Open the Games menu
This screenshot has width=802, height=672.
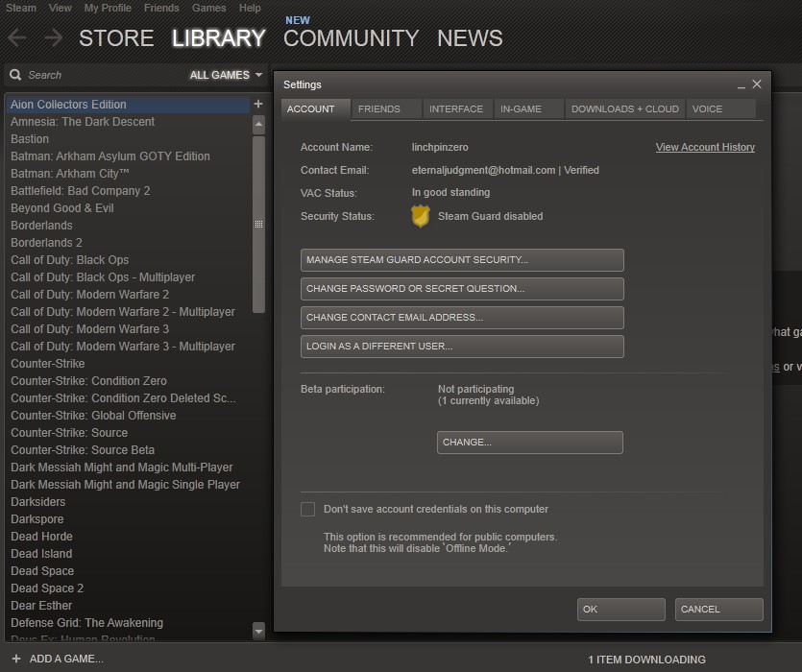tap(209, 8)
